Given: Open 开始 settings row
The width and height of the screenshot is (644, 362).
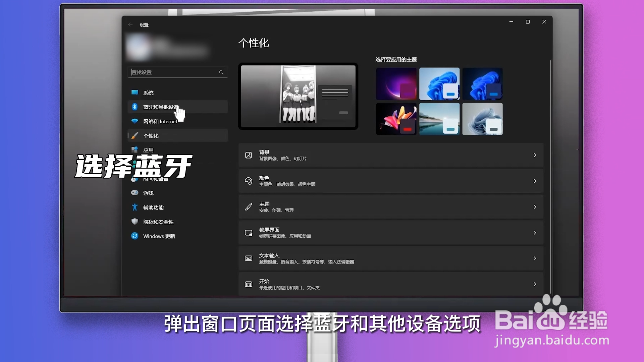Looking at the screenshot, I should click(x=391, y=284).
